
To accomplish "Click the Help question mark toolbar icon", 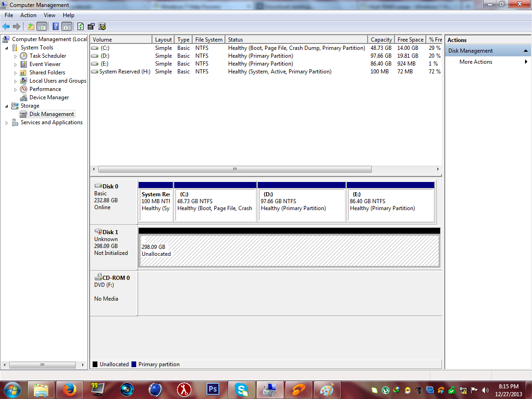I will (55, 26).
